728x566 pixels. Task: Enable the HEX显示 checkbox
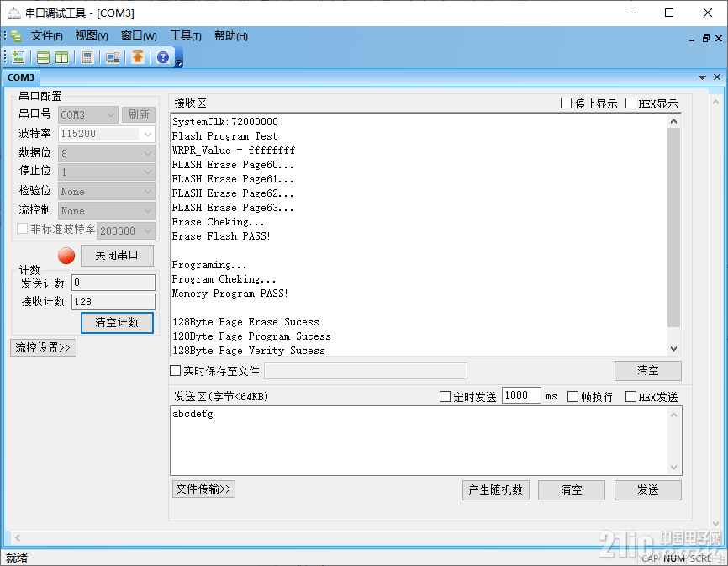(x=630, y=103)
